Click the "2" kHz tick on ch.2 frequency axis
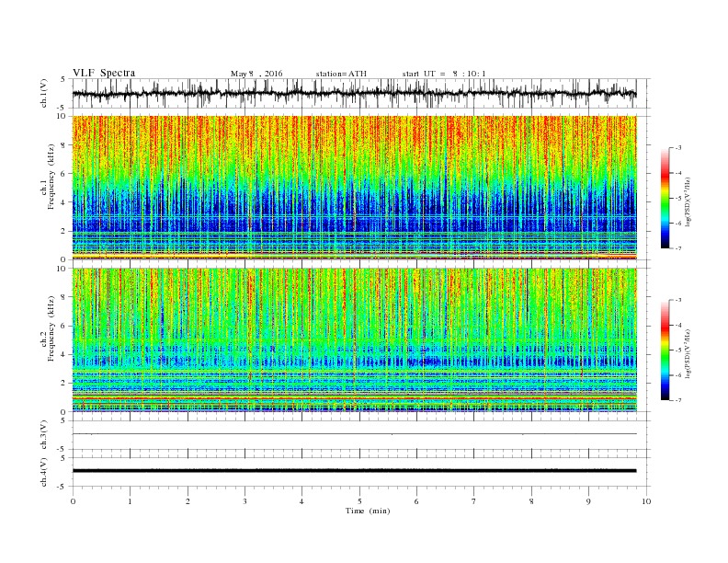The image size is (728, 563). (x=64, y=384)
